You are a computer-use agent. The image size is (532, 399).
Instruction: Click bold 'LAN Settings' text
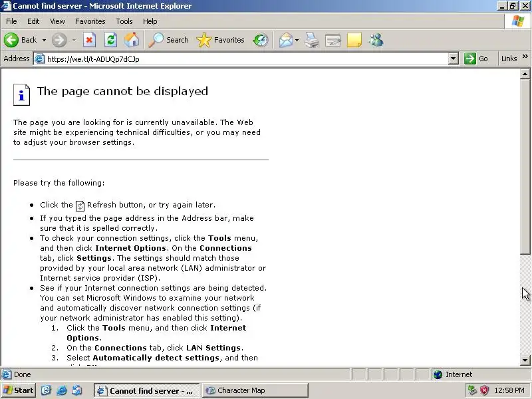click(213, 348)
